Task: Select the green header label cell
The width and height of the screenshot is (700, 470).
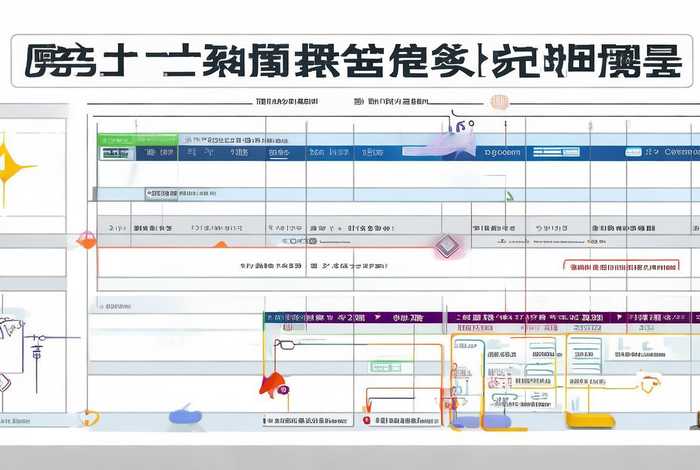Action: [x=138, y=140]
